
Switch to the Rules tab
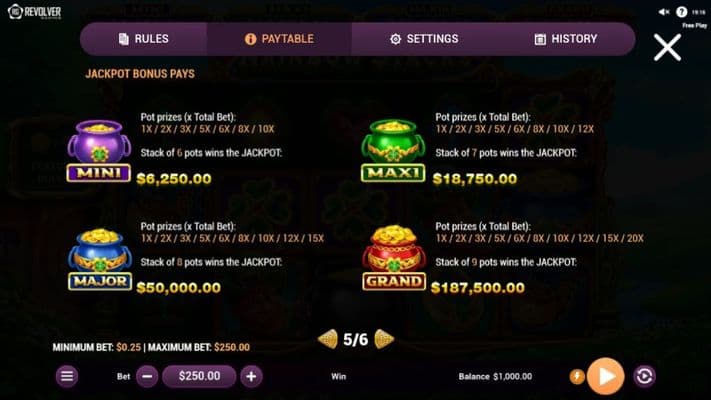coord(144,39)
